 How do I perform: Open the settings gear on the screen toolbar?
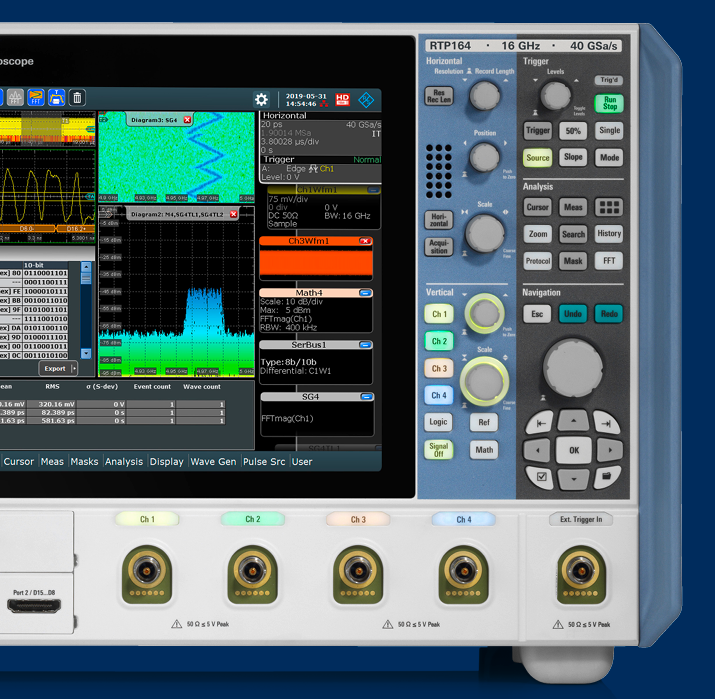coord(261,99)
